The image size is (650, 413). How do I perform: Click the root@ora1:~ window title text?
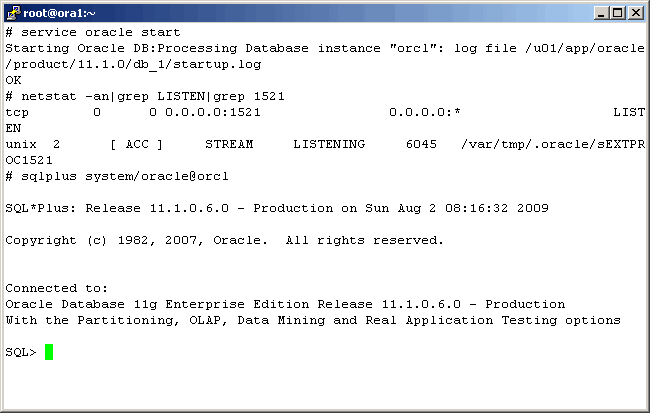point(61,12)
